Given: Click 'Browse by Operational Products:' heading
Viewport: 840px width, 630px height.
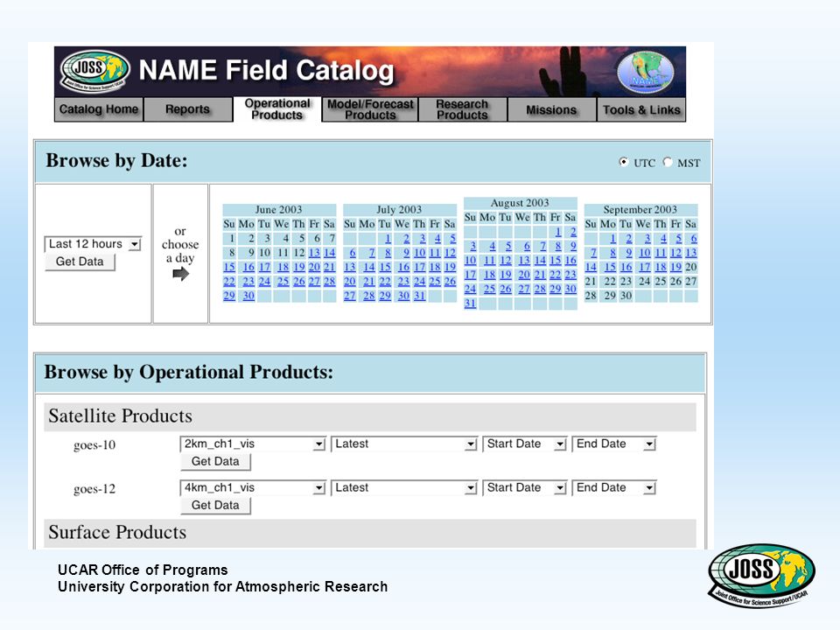Looking at the screenshot, I should [189, 373].
